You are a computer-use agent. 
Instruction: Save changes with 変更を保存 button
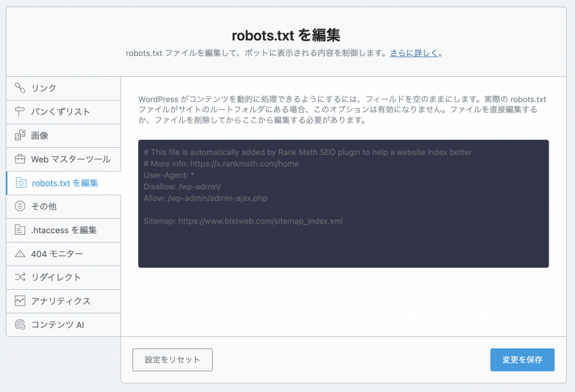(522, 360)
